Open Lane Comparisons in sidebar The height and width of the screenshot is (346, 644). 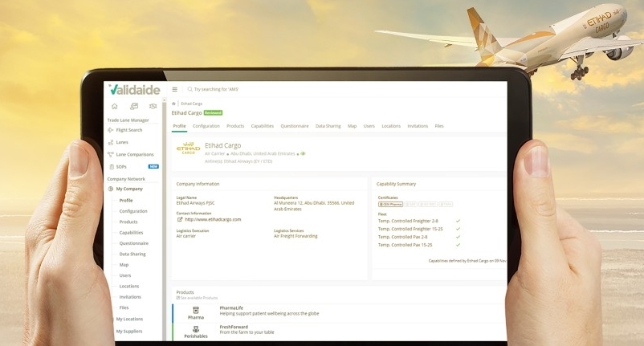(x=135, y=155)
